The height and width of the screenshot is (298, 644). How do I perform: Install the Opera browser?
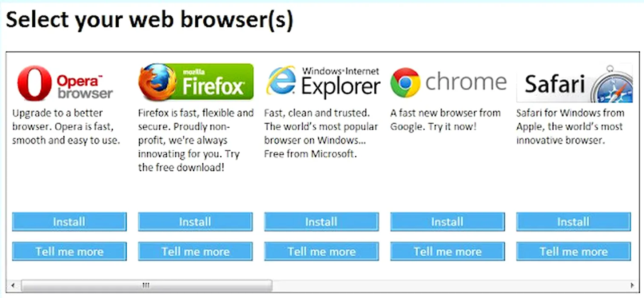(69, 222)
